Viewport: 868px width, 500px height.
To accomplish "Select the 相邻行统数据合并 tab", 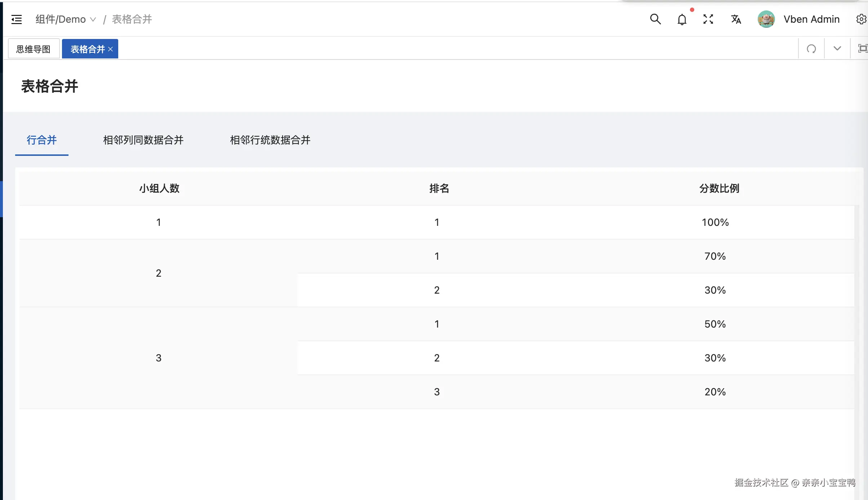I will 270,140.
